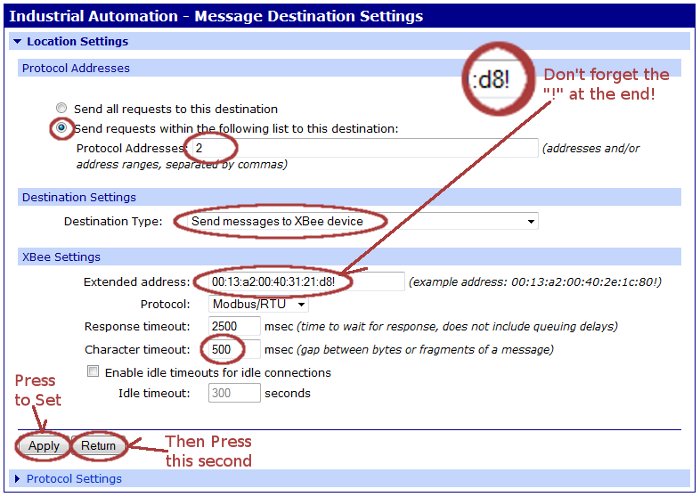Viewport: 700px width, 497px height.
Task: Open the Protocol Modbus/RTU dropdown
Action: [258, 303]
